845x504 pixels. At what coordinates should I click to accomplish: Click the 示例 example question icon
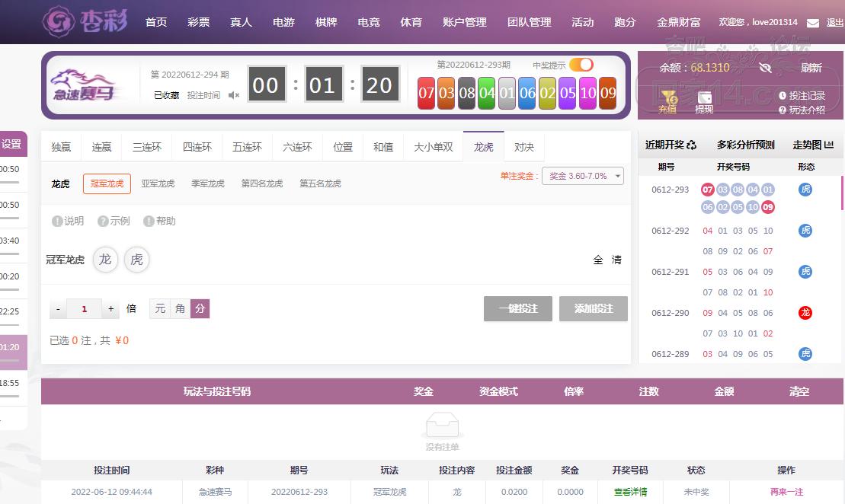(103, 221)
